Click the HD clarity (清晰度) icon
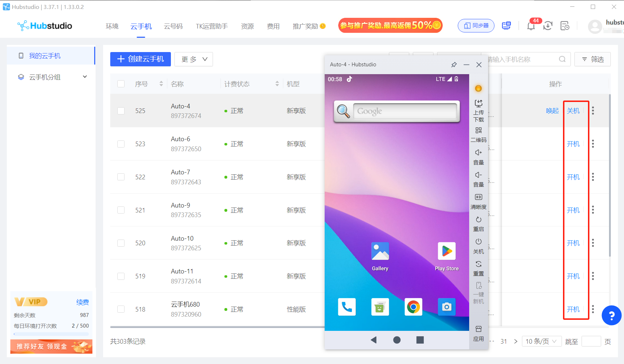The image size is (624, 364). click(478, 198)
